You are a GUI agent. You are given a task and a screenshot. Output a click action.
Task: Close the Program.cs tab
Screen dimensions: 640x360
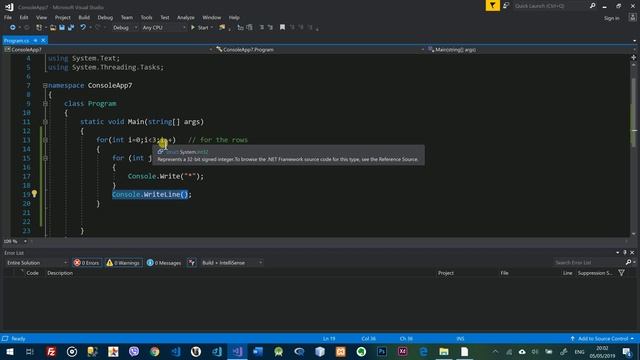pos(43,40)
